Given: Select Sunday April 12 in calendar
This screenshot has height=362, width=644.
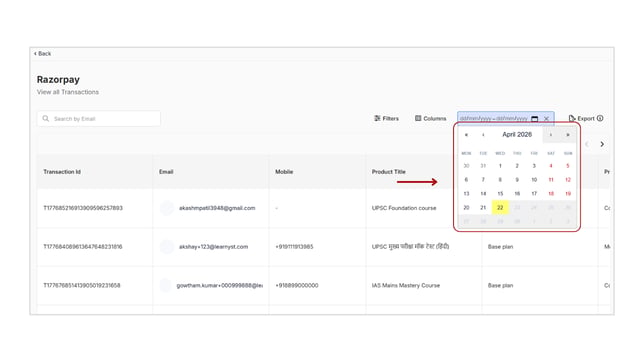Looking at the screenshot, I should click(568, 180).
